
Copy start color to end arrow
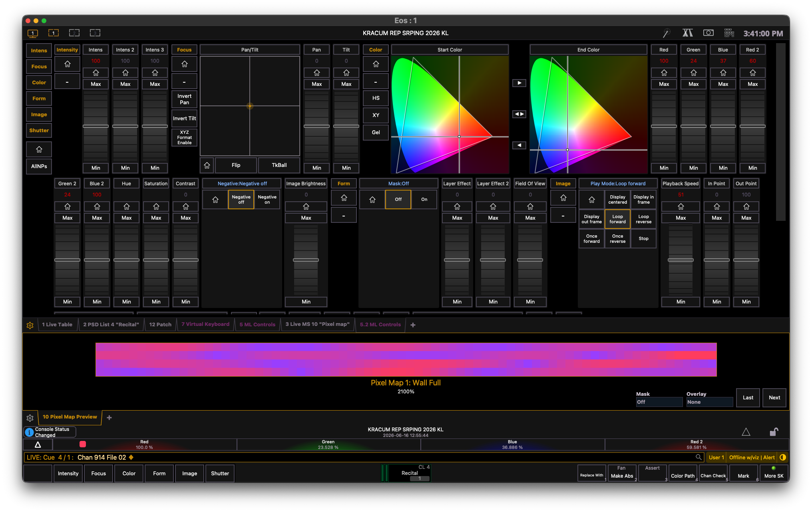(519, 83)
